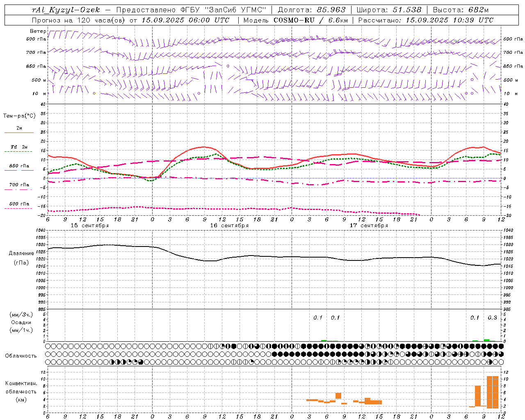Image resolution: width=525 pixels, height=420 pixels.
Task: Click the 10 м wind level label on left
Action: pos(39,94)
